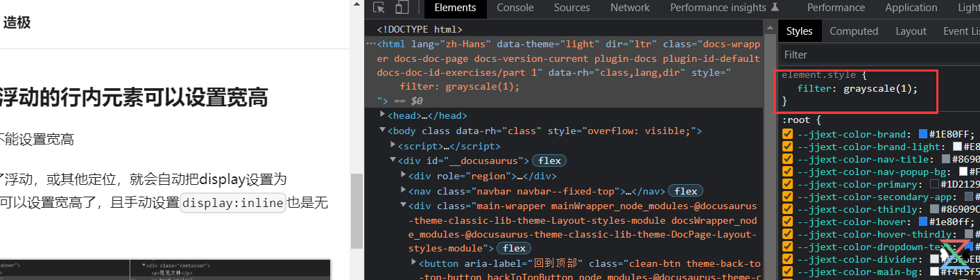Select the Styles sub-tab
This screenshot has width=980, height=280.
[799, 31]
